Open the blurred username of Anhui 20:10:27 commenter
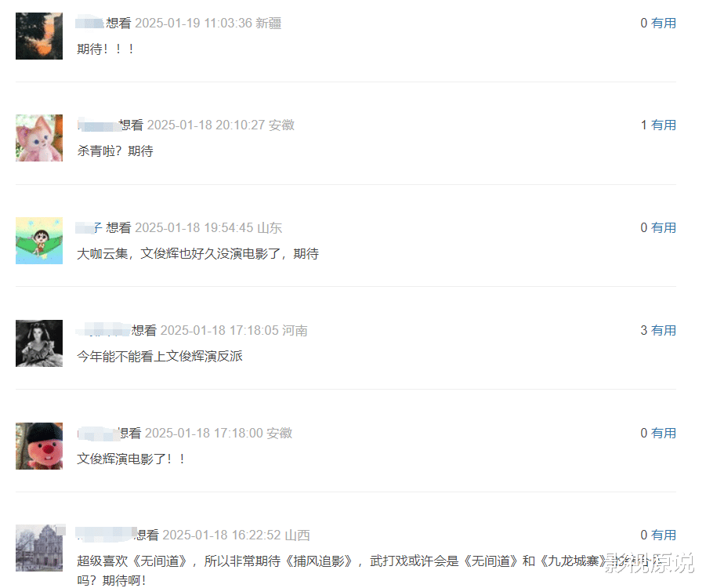 [99, 125]
